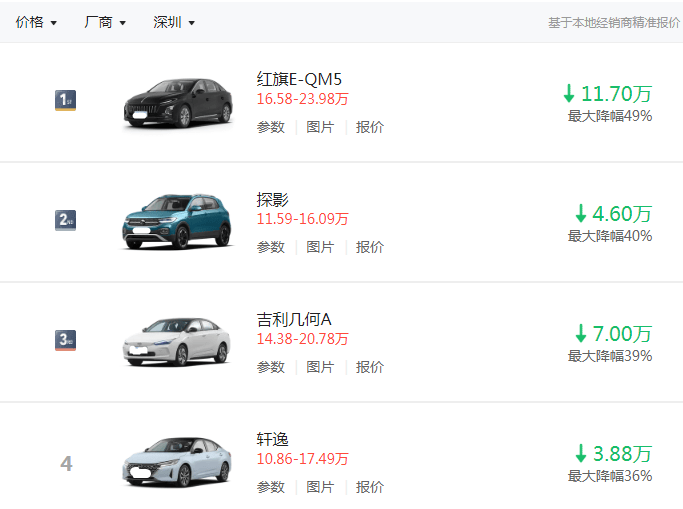View 图片 photos for 吉利几何A

(320, 367)
